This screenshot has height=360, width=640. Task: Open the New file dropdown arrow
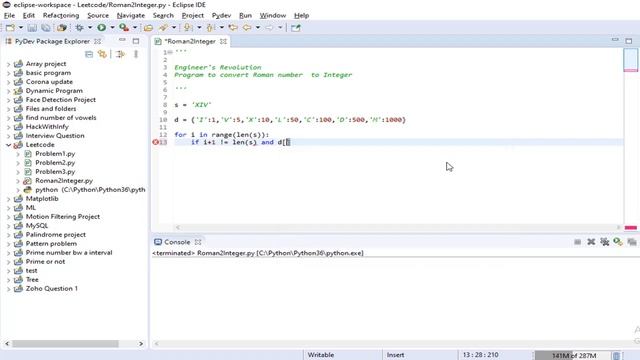[x=20, y=28]
